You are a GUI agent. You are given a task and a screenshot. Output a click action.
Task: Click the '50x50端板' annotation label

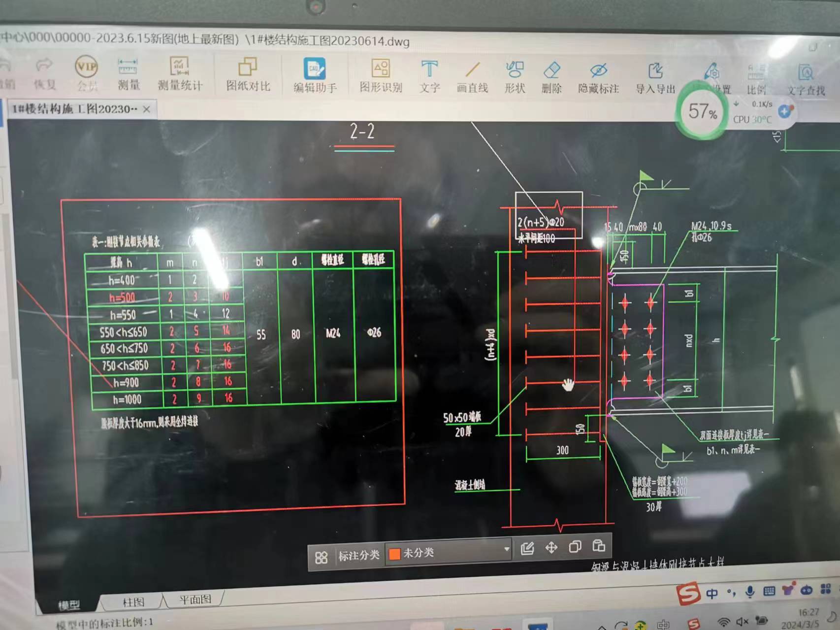(462, 418)
